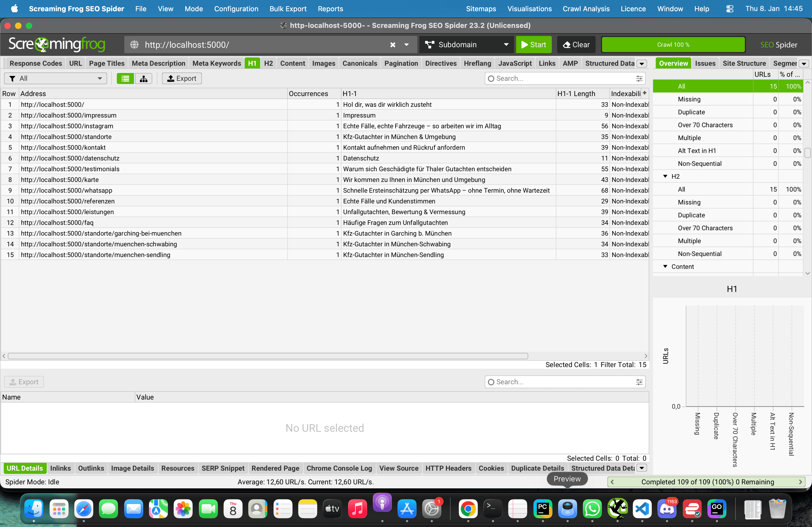812x527 pixels.
Task: Open main search filter options icon
Action: pos(639,78)
